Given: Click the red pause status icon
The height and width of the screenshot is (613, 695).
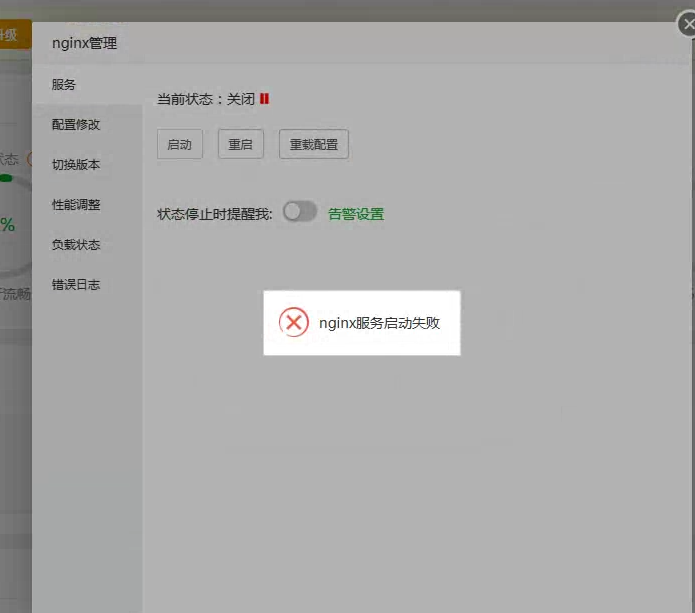Looking at the screenshot, I should (265, 98).
